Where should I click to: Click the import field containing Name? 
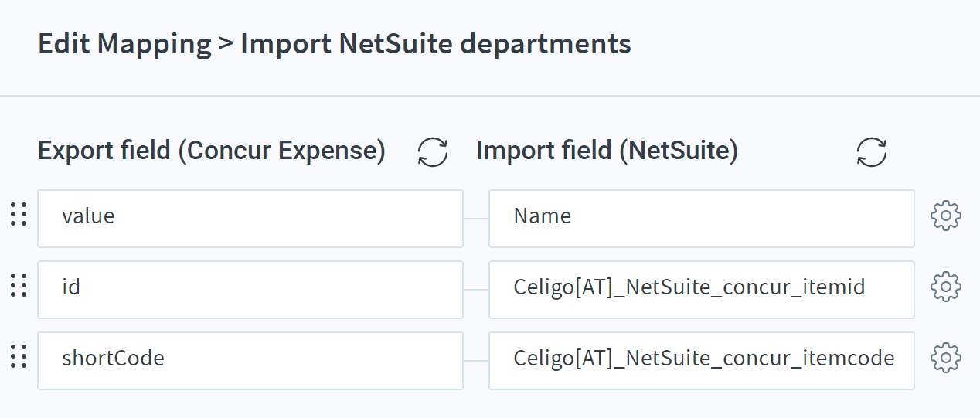point(702,219)
